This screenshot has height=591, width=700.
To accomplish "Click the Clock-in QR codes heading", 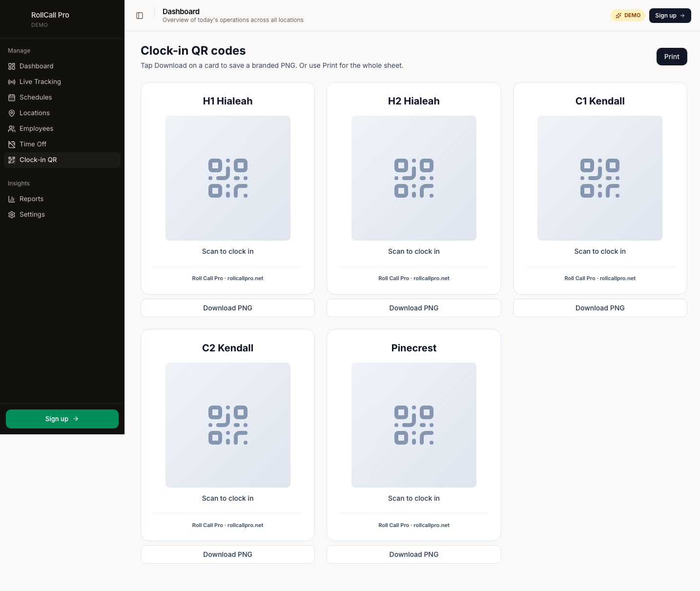I will (193, 51).
